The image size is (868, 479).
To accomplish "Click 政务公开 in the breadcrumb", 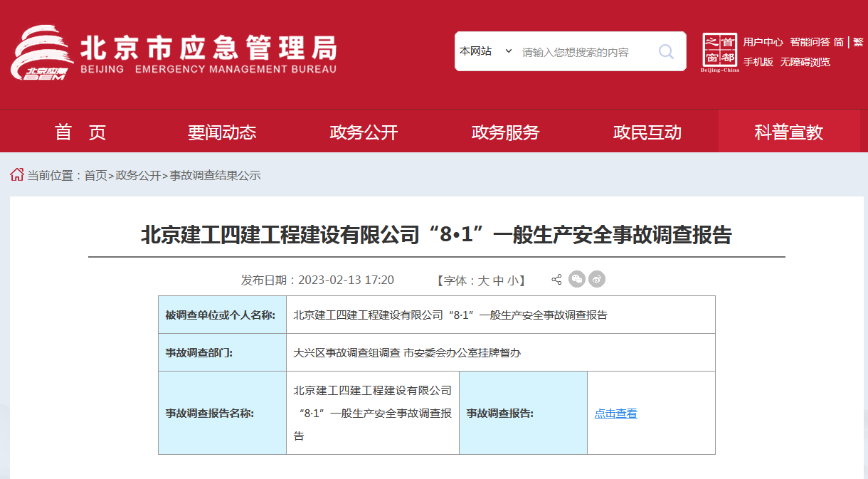I will (138, 175).
